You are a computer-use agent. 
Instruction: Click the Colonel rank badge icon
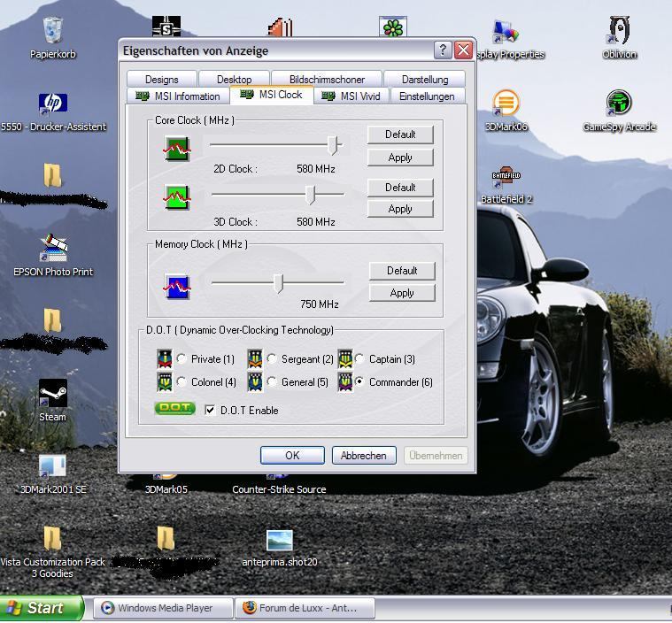[x=165, y=382]
